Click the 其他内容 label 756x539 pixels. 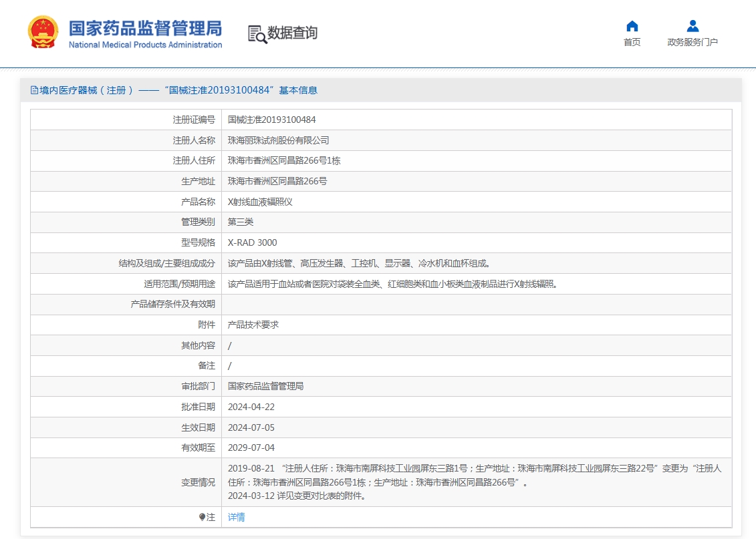point(198,346)
